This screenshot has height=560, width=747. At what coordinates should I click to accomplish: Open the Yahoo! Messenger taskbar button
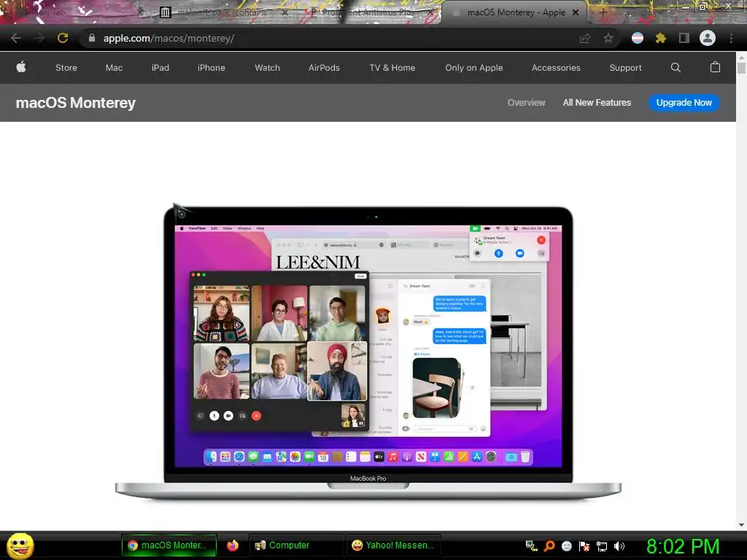tap(393, 545)
